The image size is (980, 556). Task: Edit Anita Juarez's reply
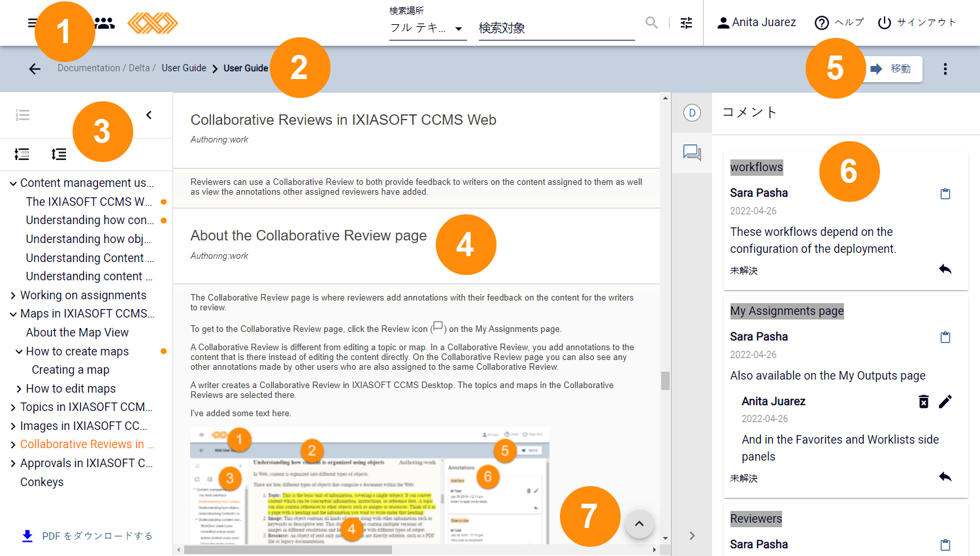[945, 401]
